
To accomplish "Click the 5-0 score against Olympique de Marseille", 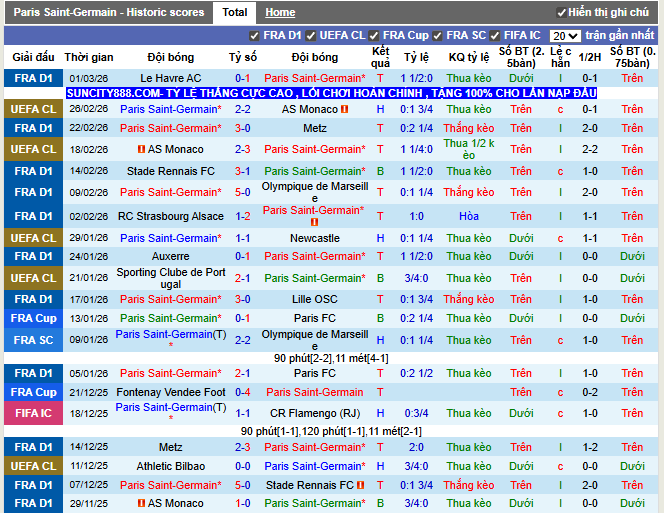I will (242, 192).
